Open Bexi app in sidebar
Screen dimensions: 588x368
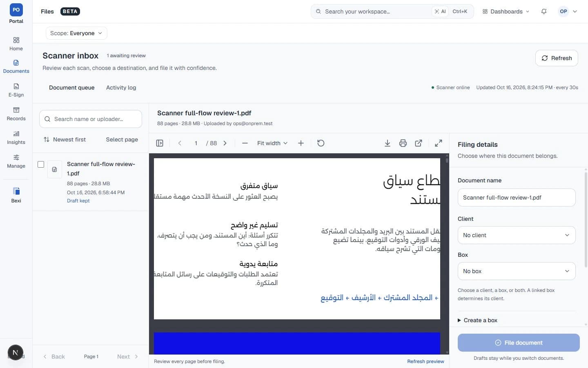pos(16,195)
